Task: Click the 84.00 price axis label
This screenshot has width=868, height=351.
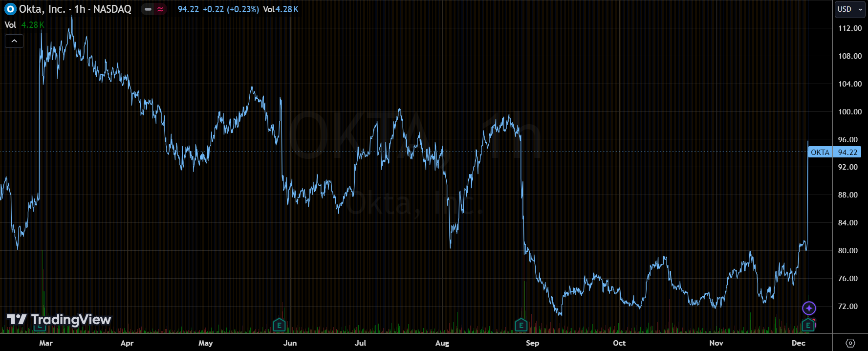Action: coord(847,223)
